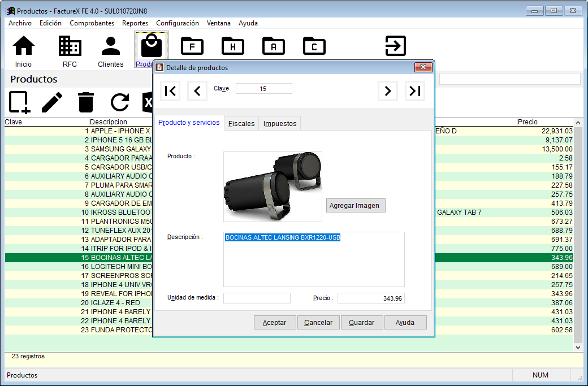Go to previous product record
The image size is (588, 386).
(x=197, y=90)
